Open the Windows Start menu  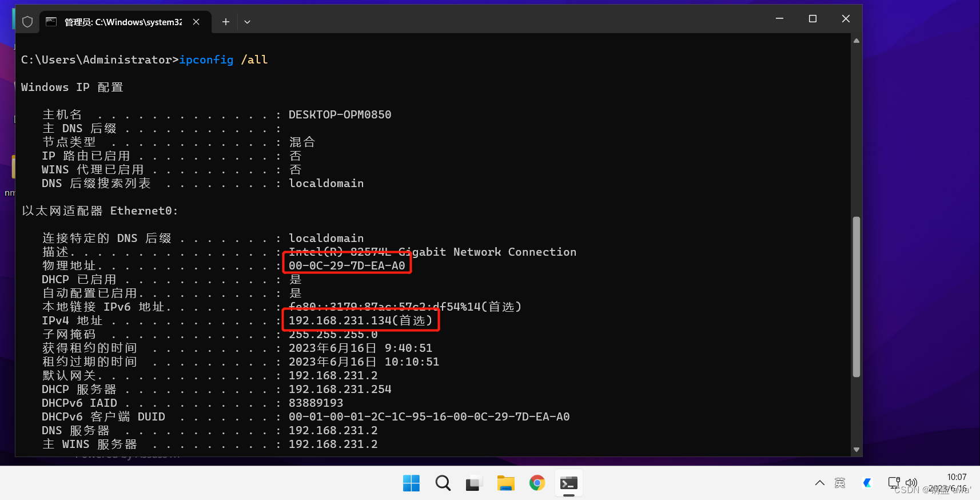coord(411,483)
